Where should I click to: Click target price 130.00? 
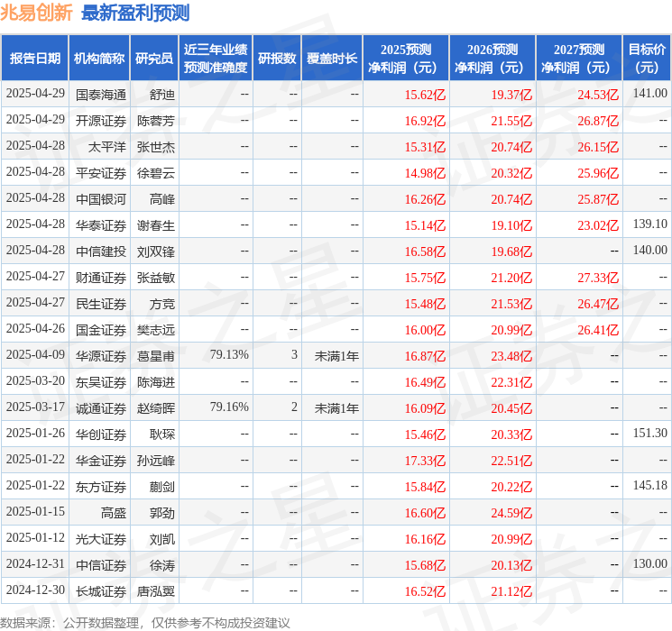point(650,563)
